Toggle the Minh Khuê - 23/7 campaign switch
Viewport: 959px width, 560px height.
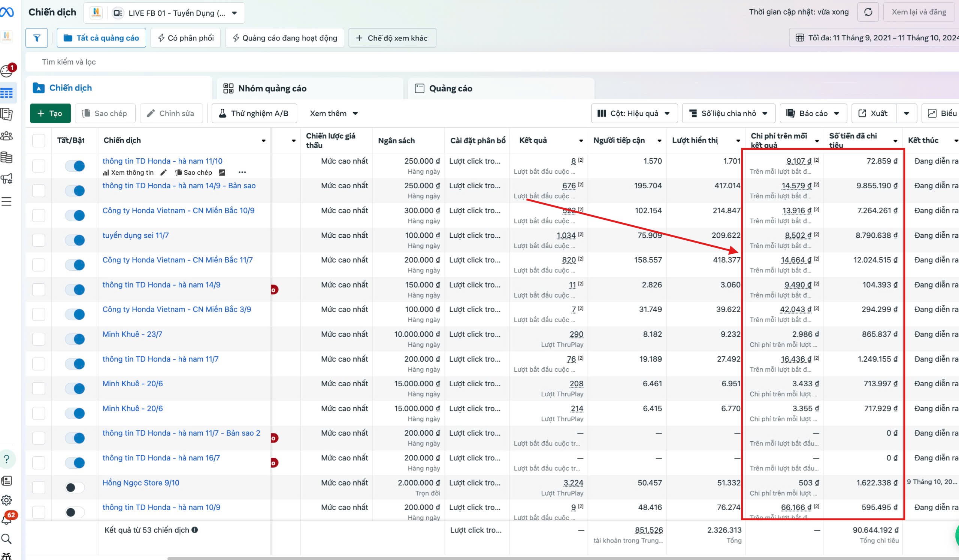[x=75, y=339]
